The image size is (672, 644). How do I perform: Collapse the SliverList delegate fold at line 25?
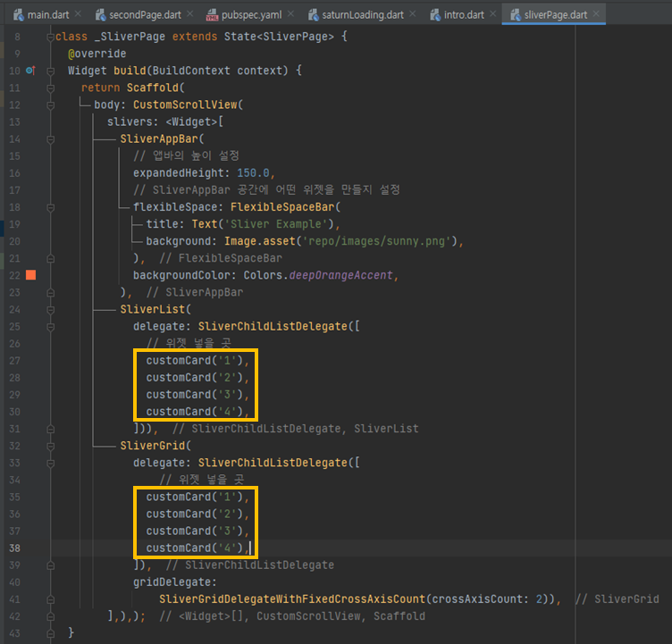(51, 327)
